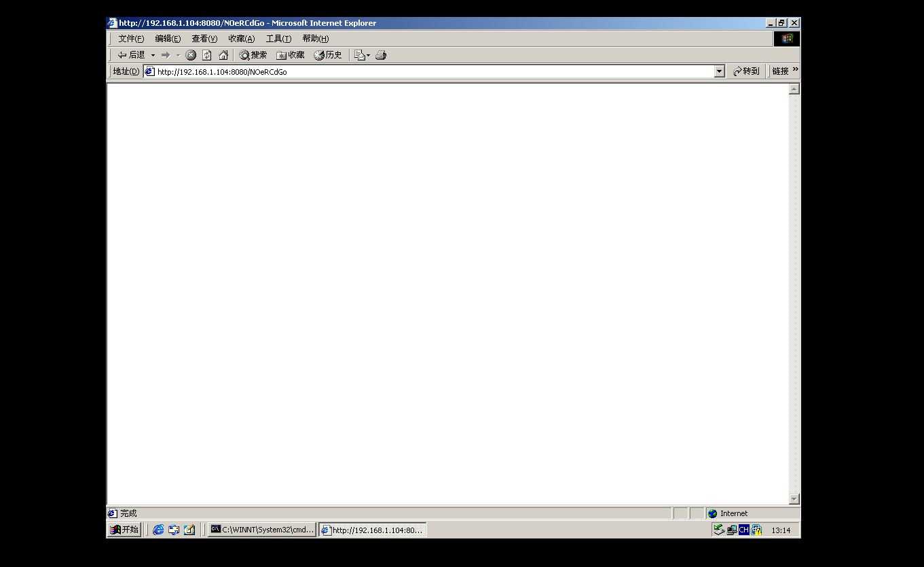Click the forward arrow icon
The image size is (924, 567).
[x=165, y=55]
